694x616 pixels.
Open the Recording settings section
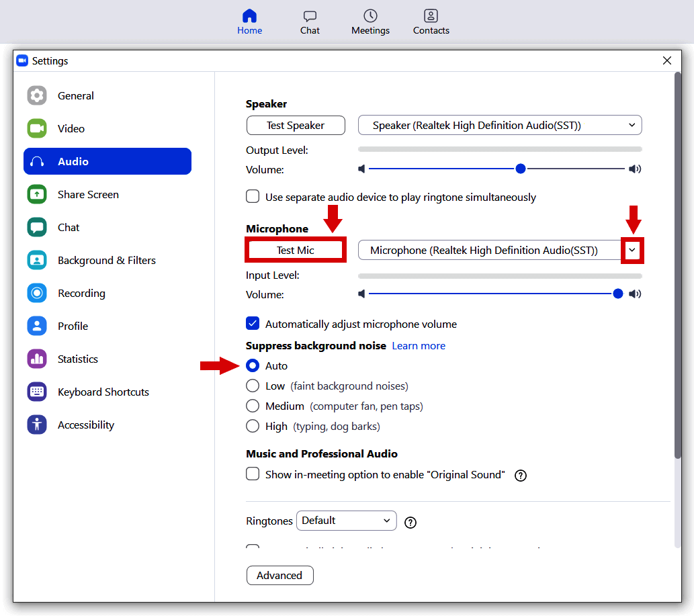81,293
